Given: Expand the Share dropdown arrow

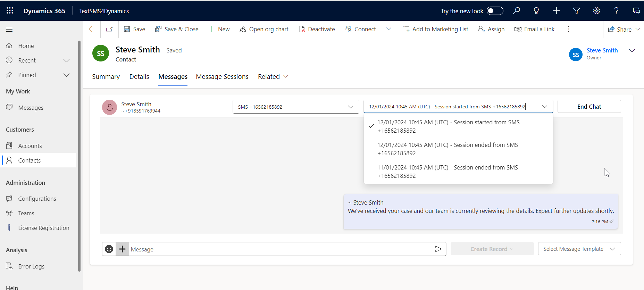Looking at the screenshot, I should (638, 29).
